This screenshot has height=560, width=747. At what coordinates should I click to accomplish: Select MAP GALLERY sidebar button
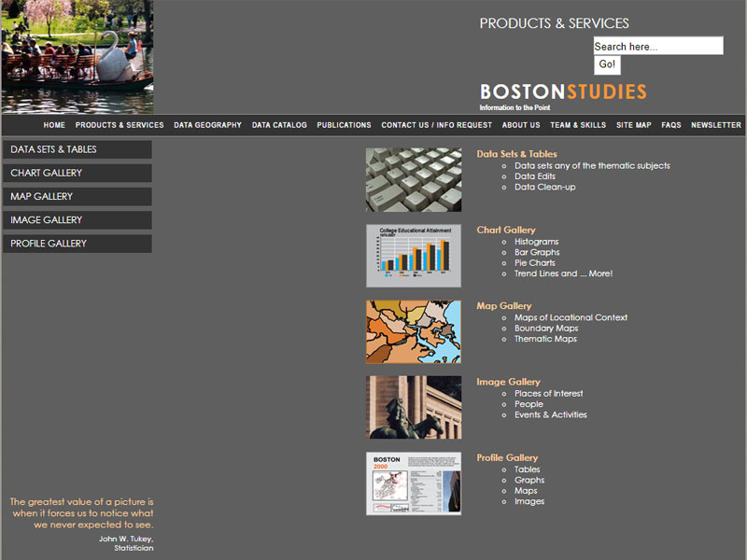pos(78,196)
